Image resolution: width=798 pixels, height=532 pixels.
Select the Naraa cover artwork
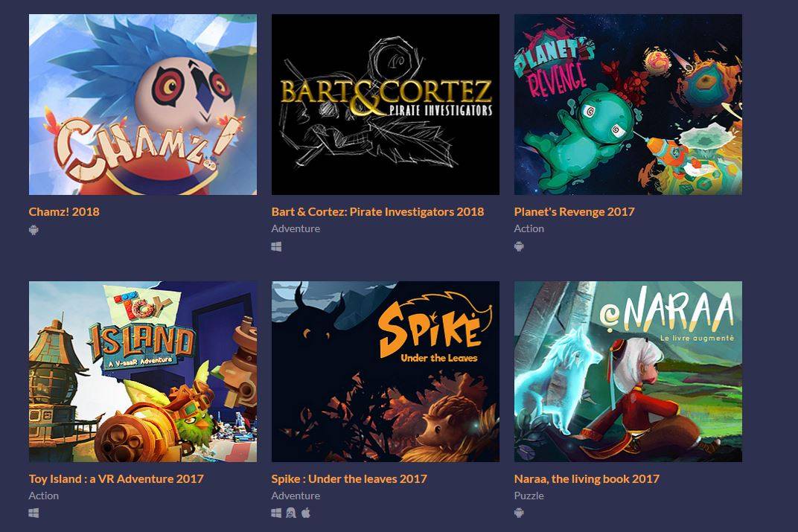pyautogui.click(x=628, y=371)
